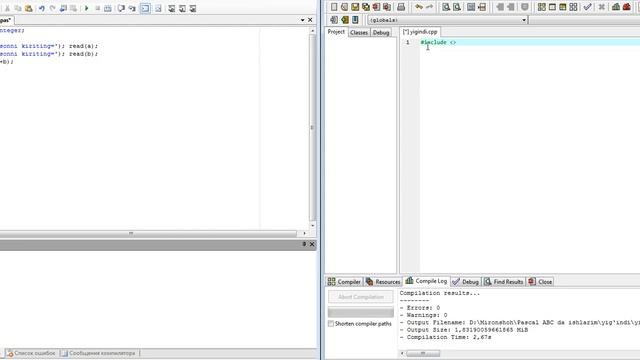Close current file icon in Dev-C++
Viewport: 640px width, 360px height.
tap(376, 7)
